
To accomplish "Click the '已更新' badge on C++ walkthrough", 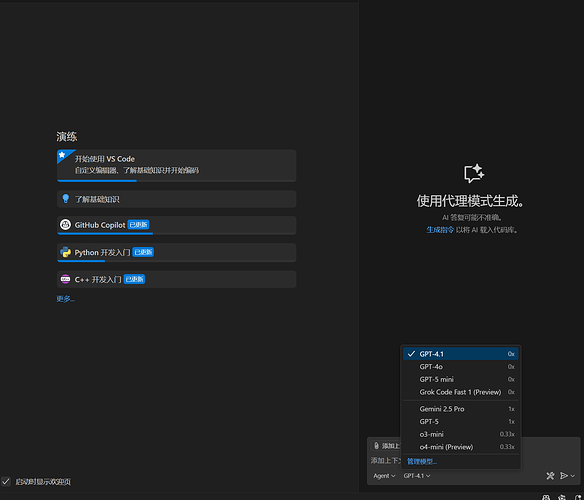I will (134, 279).
